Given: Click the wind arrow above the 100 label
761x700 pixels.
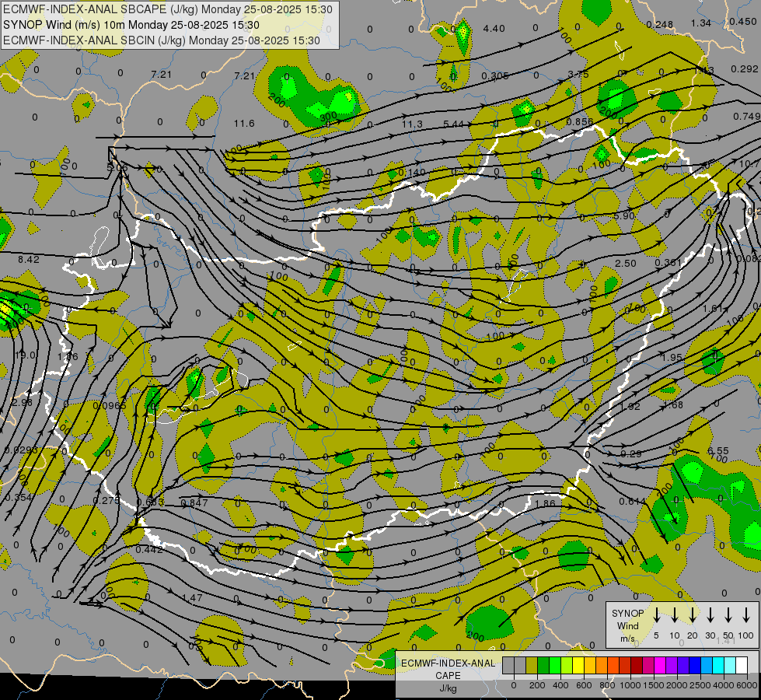Looking at the screenshot, I should click(746, 615).
